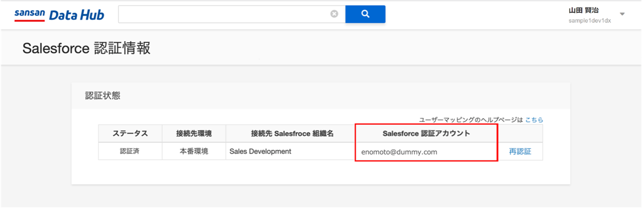This screenshot has width=644, height=210.
Task: Click the 再認証 re-authenticate link
Action: 520,152
